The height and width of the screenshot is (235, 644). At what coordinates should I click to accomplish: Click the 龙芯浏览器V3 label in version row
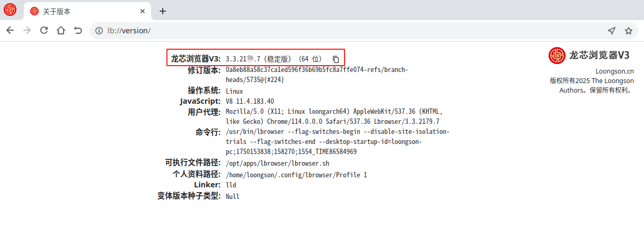[196, 59]
